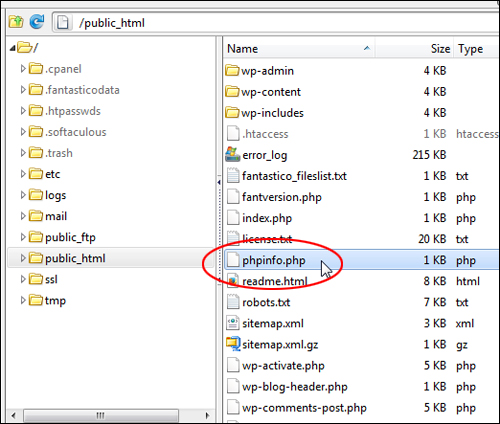This screenshot has width=500, height=424.
Task: Expand the .cpanel folder tree node
Action: [23, 69]
